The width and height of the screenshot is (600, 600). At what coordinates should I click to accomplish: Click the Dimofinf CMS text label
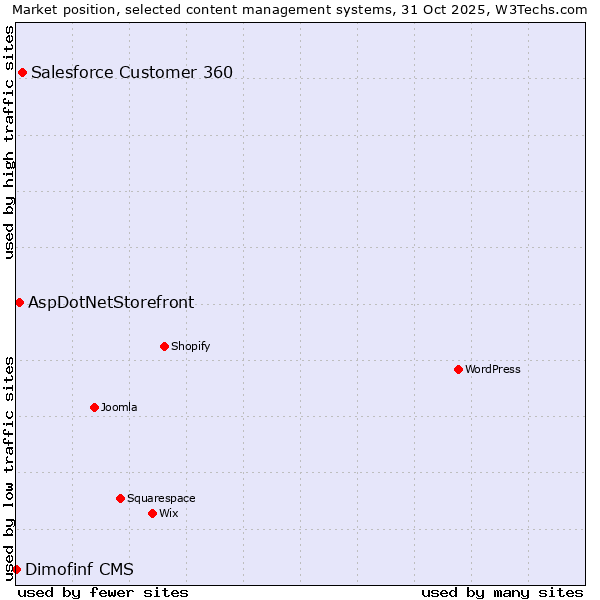tap(79, 569)
